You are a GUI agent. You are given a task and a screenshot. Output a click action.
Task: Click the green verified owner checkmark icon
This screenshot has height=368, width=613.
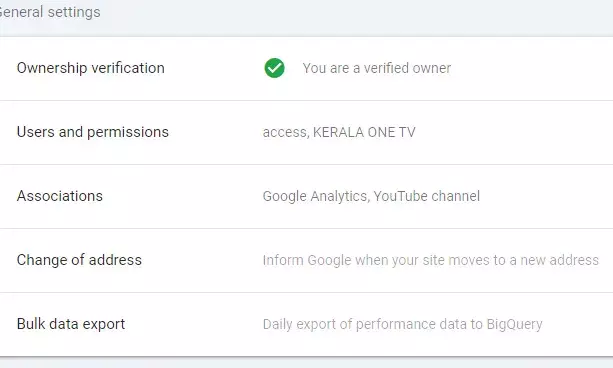click(x=274, y=68)
